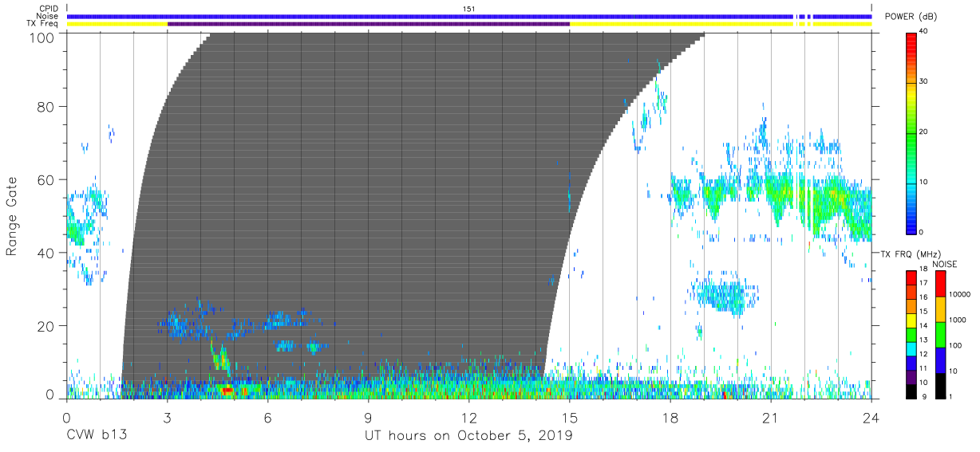The height and width of the screenshot is (452, 980).
Task: Click power colorbar tick label '20'
Action: tap(923, 132)
